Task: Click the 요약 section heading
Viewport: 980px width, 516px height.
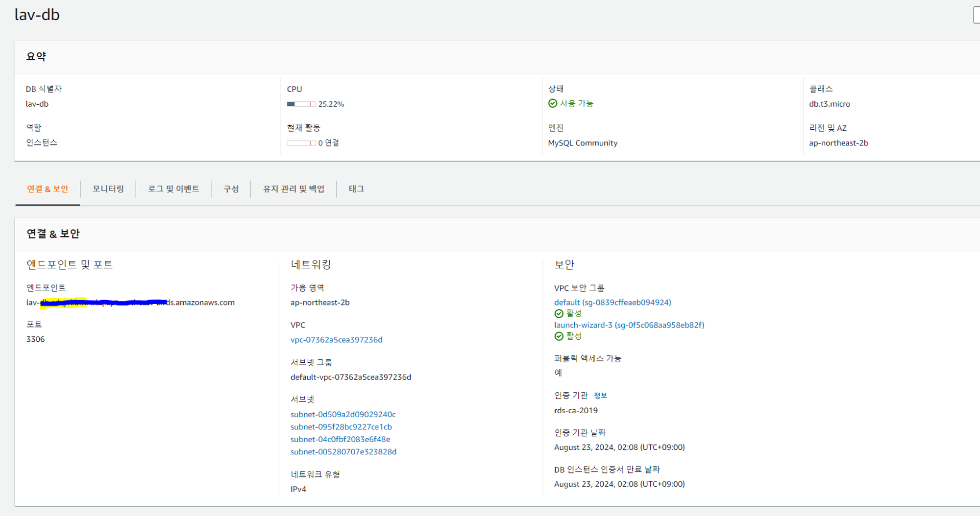Action: (x=36, y=57)
